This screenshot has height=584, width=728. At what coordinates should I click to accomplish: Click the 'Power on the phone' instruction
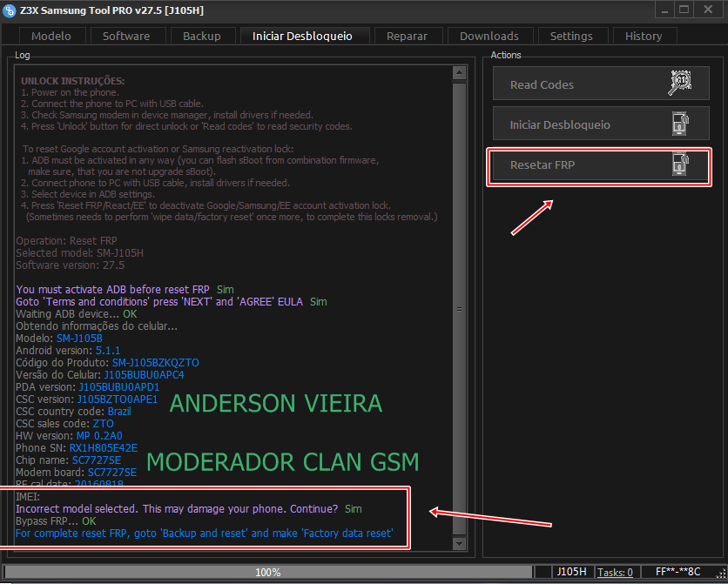71,92
